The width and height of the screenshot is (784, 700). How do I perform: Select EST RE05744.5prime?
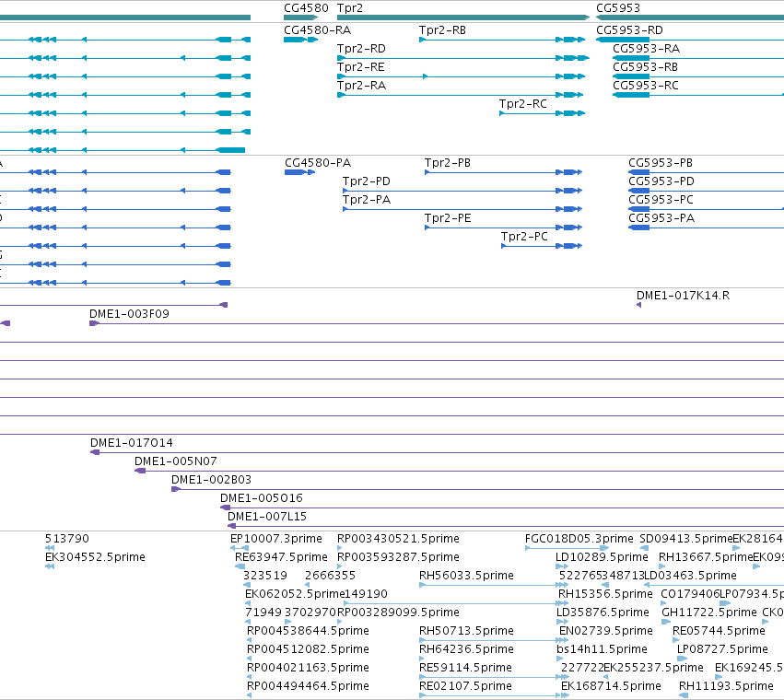point(719,631)
